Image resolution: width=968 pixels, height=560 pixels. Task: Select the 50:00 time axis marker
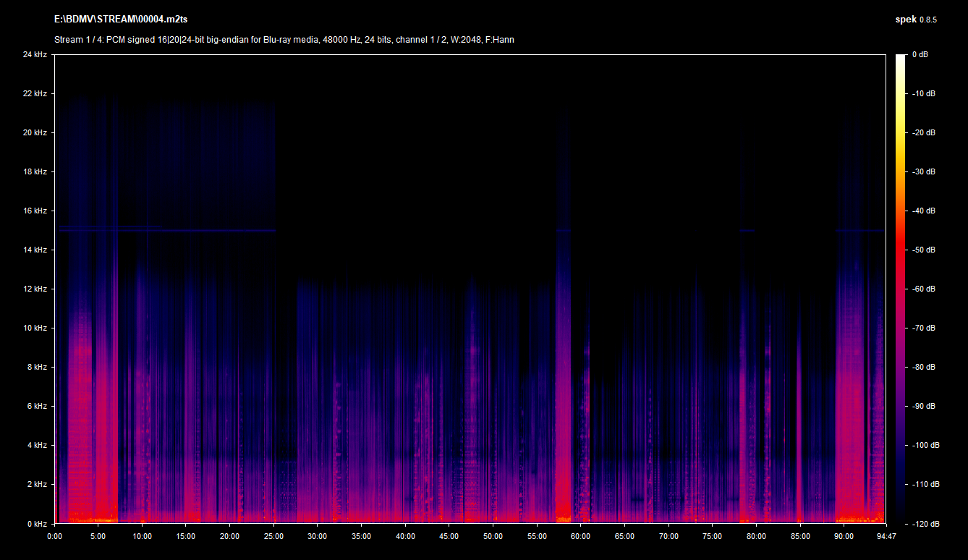(x=493, y=536)
